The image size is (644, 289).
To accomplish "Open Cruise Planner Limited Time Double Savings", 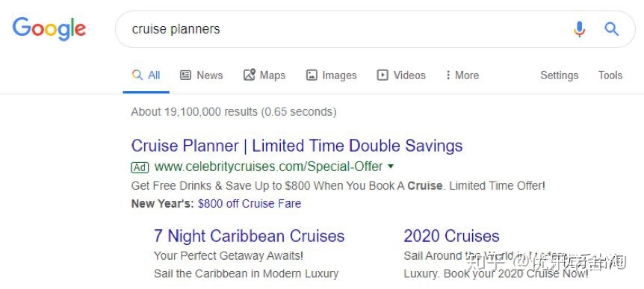I will point(297,146).
